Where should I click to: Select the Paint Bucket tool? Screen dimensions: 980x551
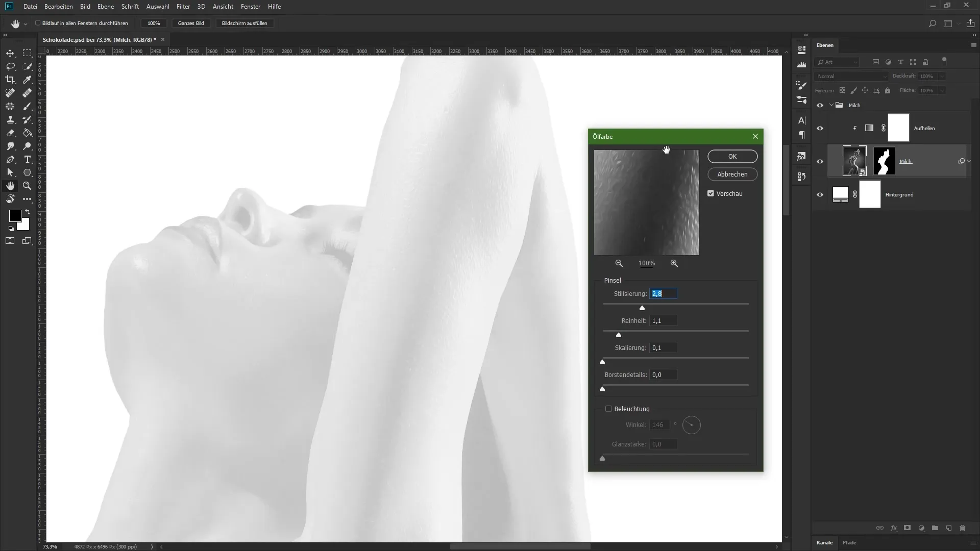[x=27, y=133]
